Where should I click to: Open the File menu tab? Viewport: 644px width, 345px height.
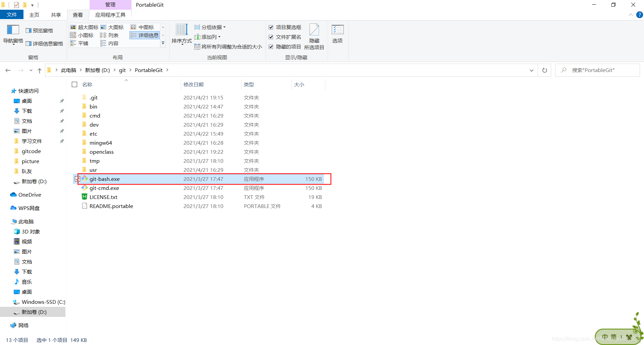tap(12, 15)
